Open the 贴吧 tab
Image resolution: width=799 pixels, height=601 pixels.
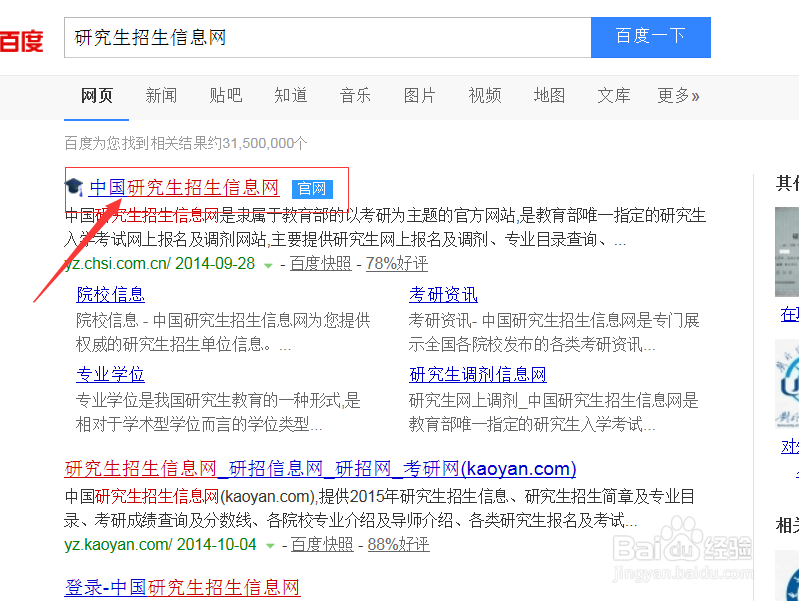pyautogui.click(x=225, y=95)
